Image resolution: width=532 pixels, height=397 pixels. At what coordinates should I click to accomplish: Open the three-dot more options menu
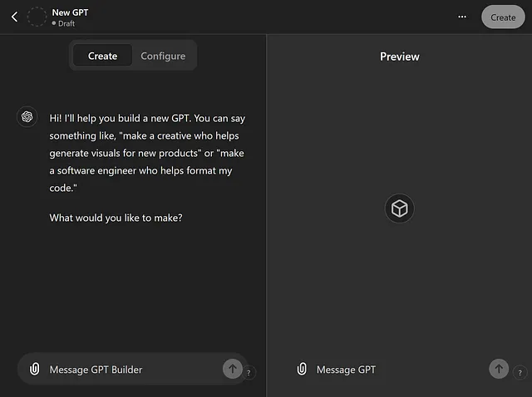[462, 17]
